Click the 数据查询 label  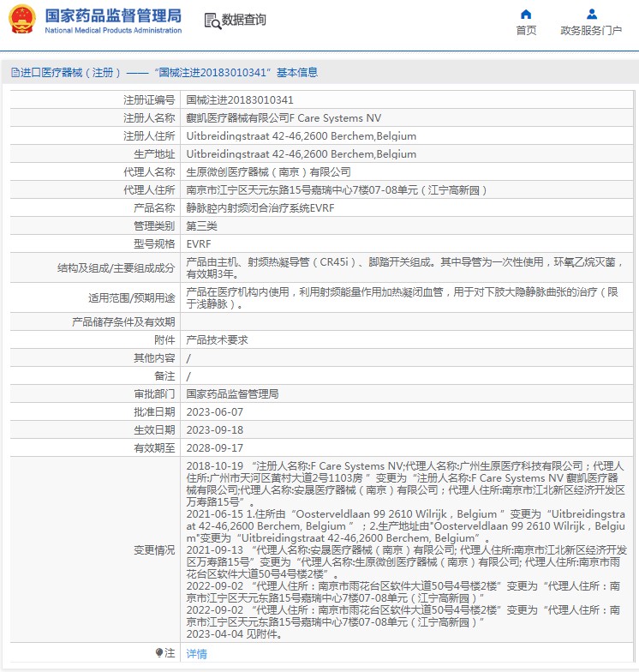click(243, 20)
